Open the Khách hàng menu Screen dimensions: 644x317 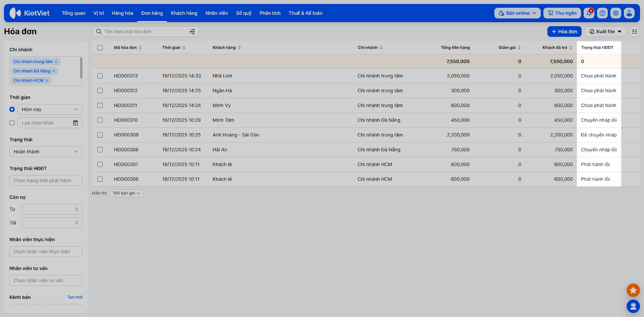184,13
